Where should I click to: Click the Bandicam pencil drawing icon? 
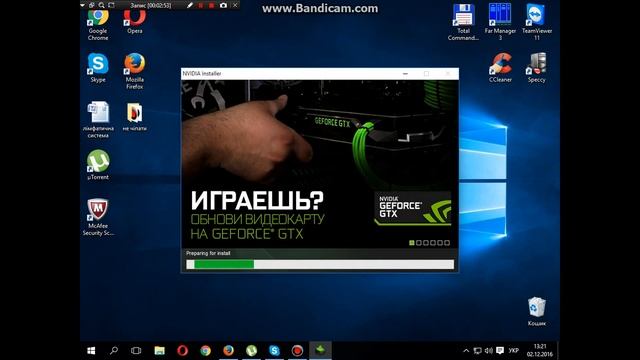pos(189,5)
